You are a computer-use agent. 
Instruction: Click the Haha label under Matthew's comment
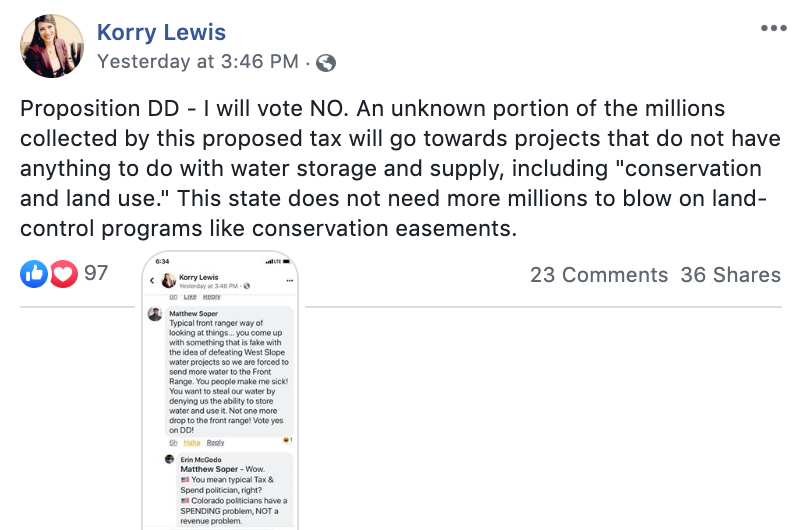[x=192, y=442]
